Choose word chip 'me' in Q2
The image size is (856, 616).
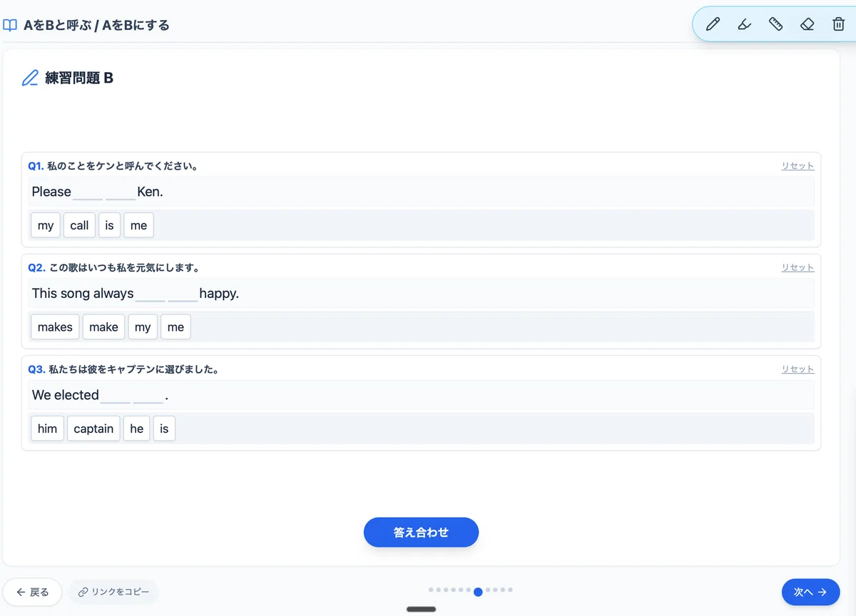pyautogui.click(x=175, y=327)
